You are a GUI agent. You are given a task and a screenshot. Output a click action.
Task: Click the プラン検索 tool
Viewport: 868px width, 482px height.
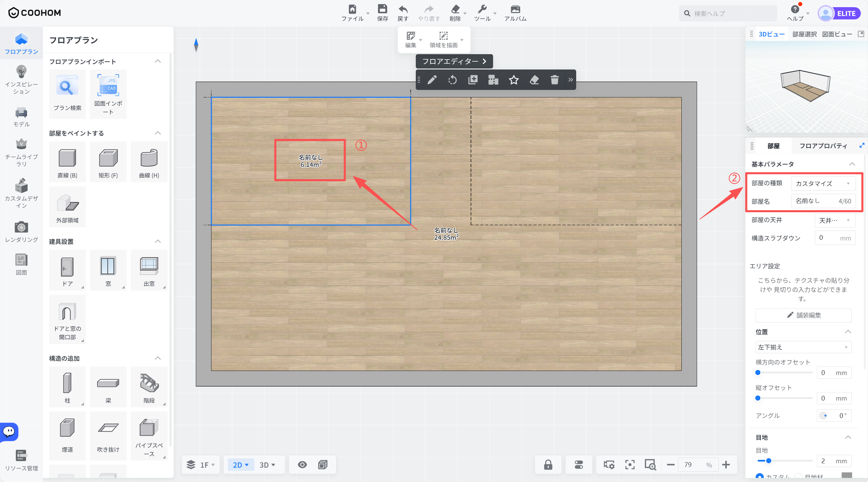pyautogui.click(x=67, y=94)
